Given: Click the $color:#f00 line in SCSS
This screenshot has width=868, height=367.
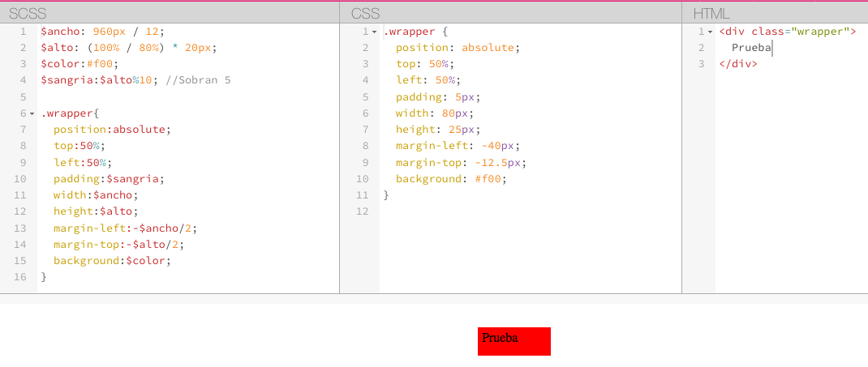Looking at the screenshot, I should pos(79,64).
